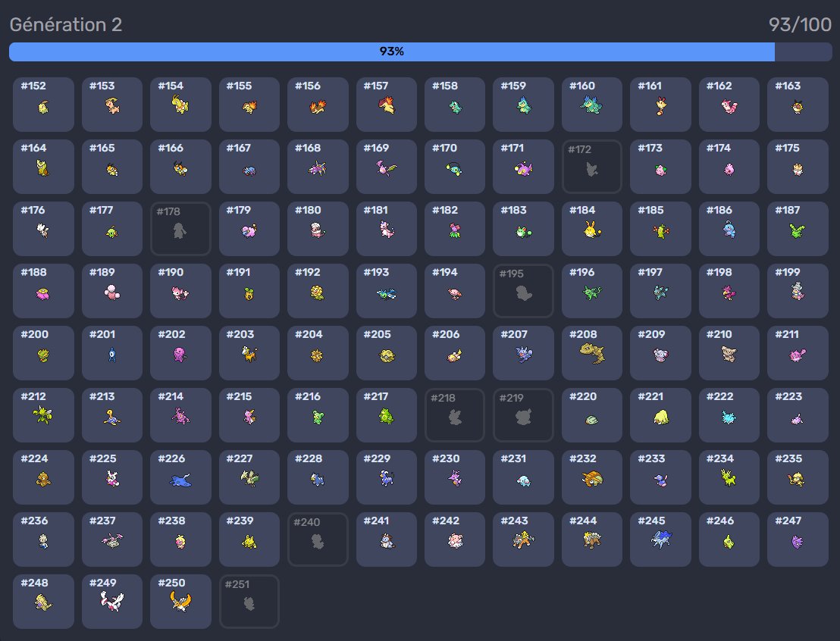
Task: Open the #246 Larvitar card
Action: pyautogui.click(x=729, y=539)
